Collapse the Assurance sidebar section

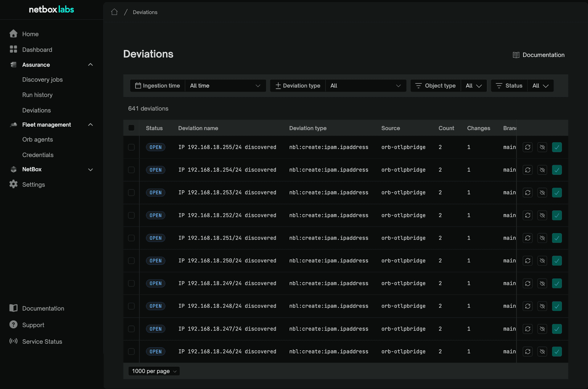coord(90,65)
